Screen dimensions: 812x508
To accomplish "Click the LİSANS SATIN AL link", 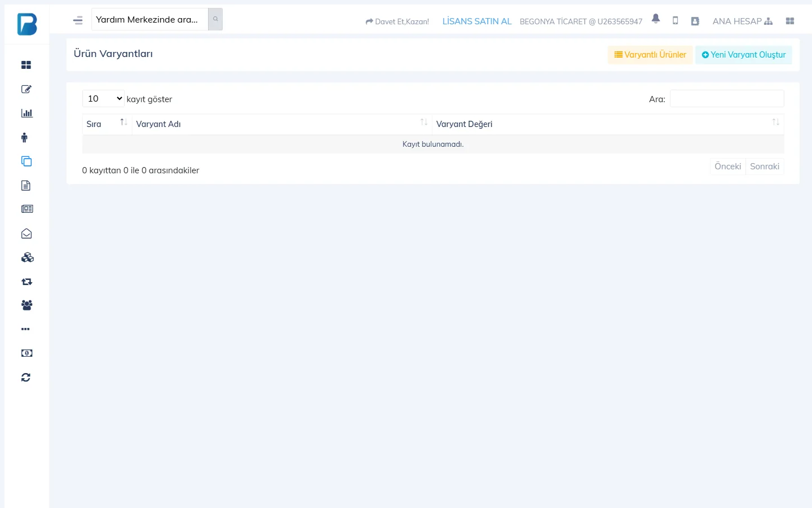I will (x=477, y=21).
